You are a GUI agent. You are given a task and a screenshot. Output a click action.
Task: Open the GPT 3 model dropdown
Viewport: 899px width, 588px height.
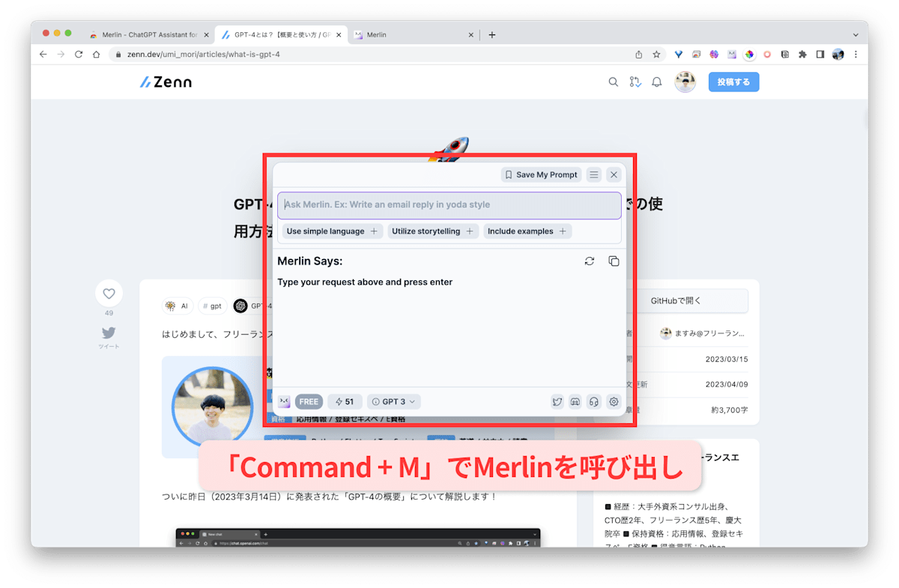click(x=394, y=401)
